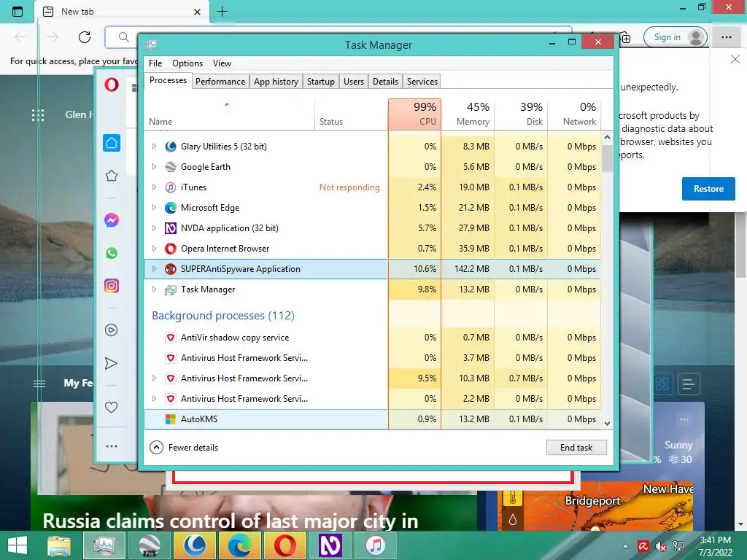Open the File menu in Task Manager

click(155, 63)
